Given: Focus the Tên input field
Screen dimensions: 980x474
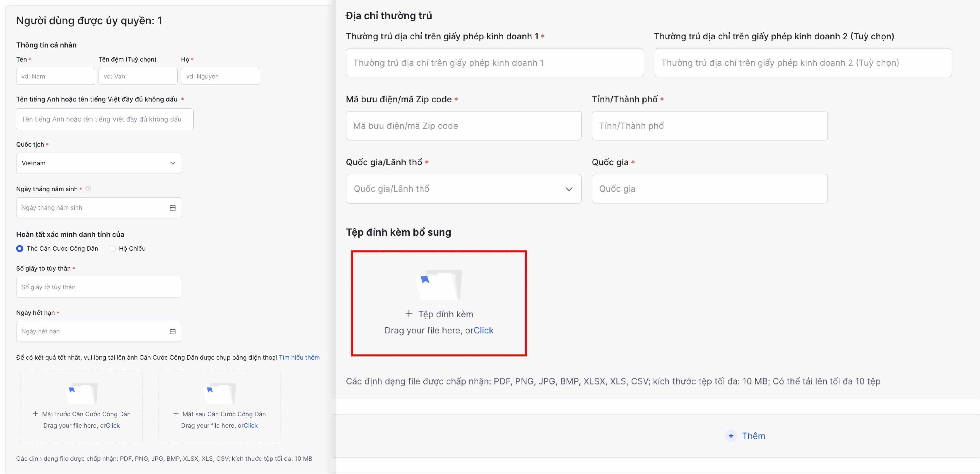Looking at the screenshot, I should click(55, 76).
